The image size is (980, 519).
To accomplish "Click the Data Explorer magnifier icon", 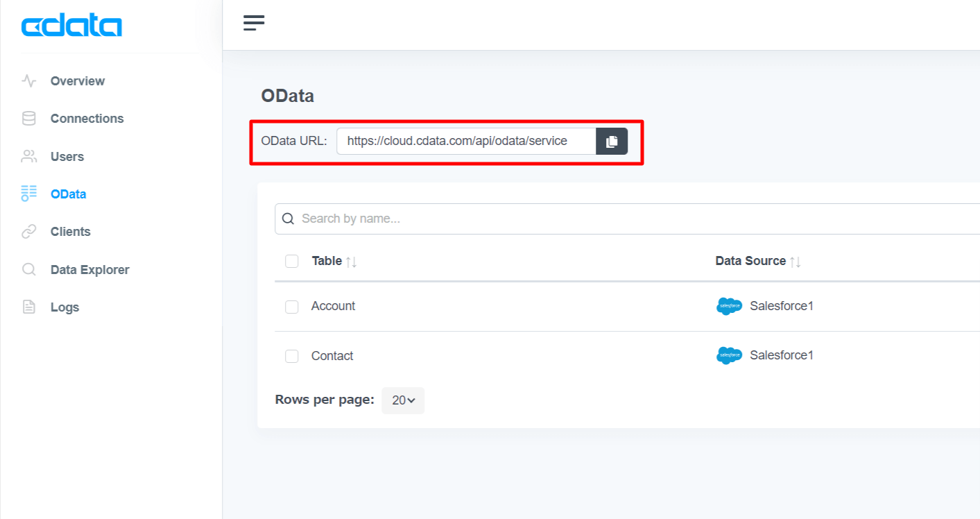I will pyautogui.click(x=28, y=270).
